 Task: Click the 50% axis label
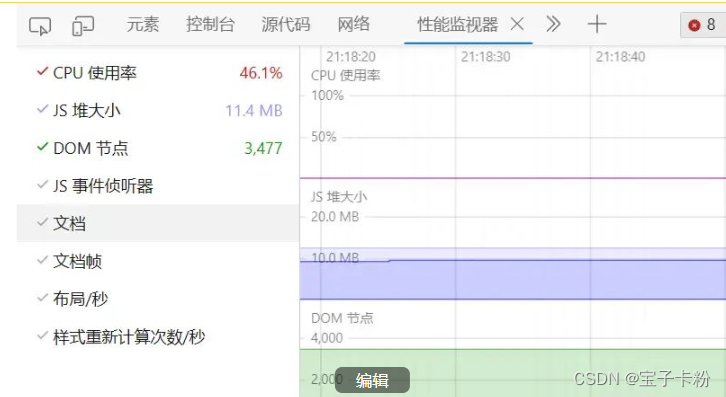coord(324,137)
